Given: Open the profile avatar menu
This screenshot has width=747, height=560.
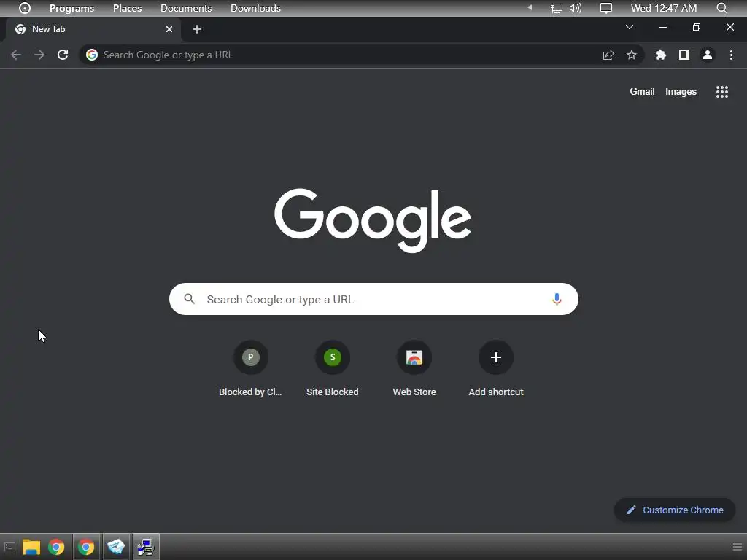Looking at the screenshot, I should point(708,55).
